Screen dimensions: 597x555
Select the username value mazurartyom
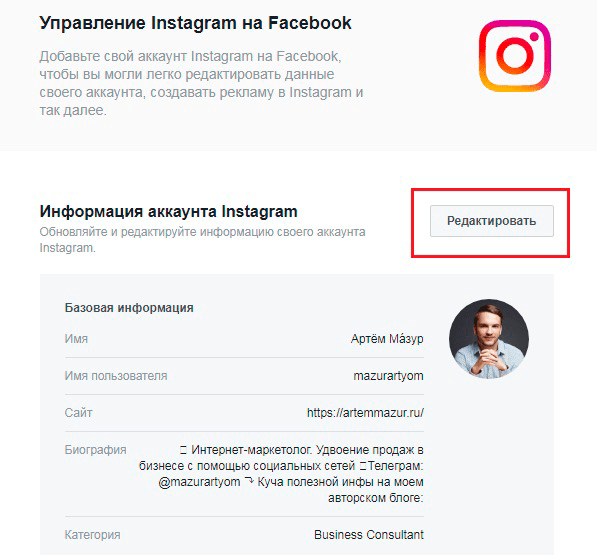pyautogui.click(x=388, y=376)
